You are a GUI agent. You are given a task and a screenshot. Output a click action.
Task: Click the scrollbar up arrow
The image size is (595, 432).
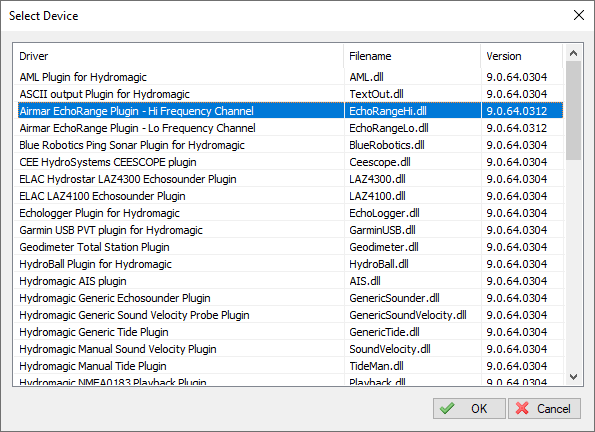click(x=573, y=53)
